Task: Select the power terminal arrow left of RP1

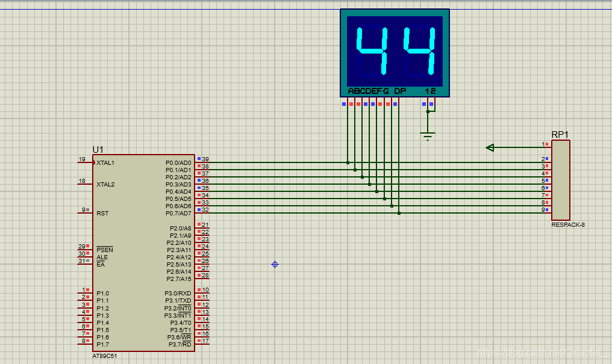Action: click(x=490, y=147)
